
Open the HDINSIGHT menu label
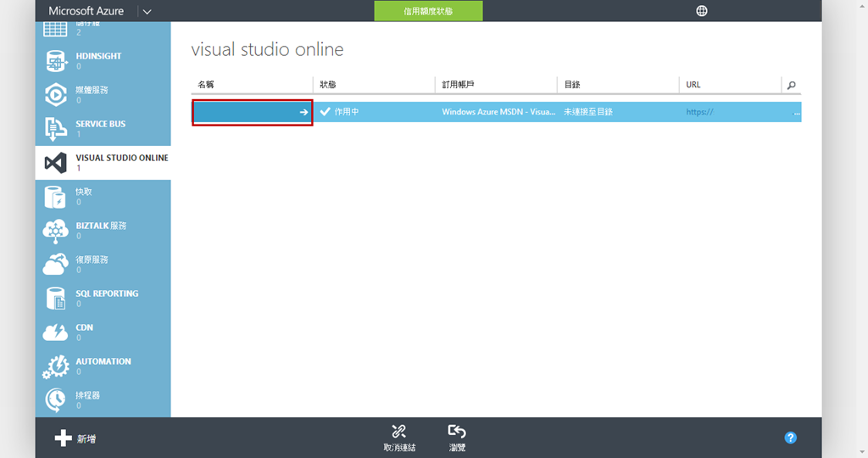(x=98, y=56)
